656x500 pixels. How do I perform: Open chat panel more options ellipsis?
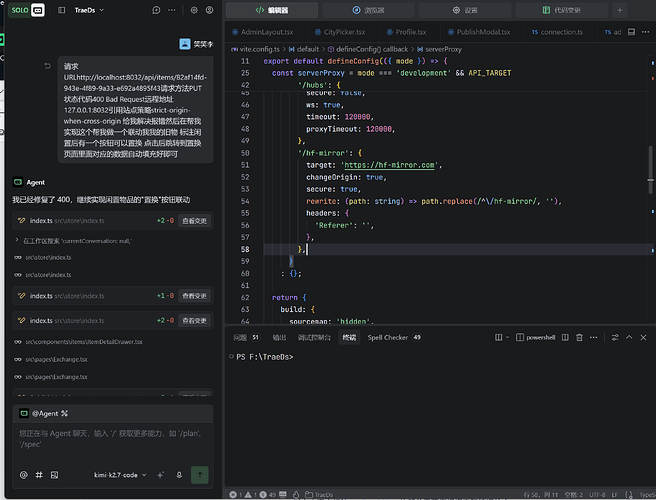(172, 10)
